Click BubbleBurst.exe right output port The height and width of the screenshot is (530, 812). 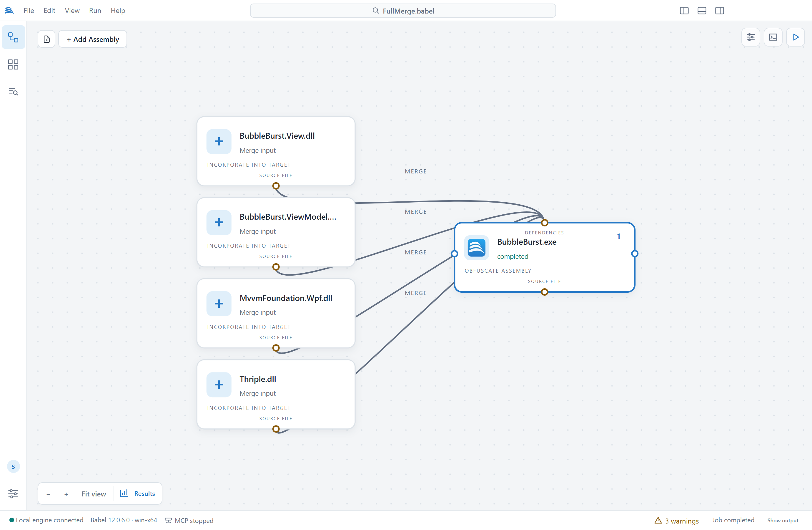point(635,254)
